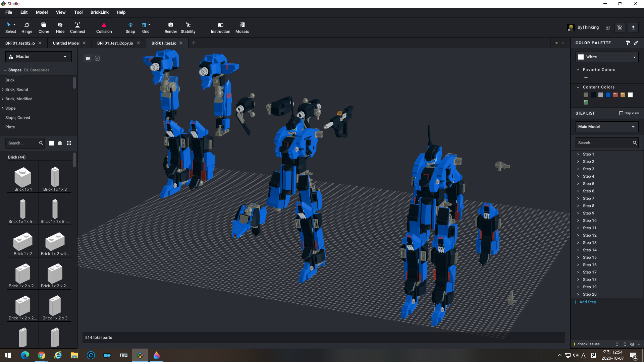
Task: Activate the Collision tool
Action: pos(104,27)
